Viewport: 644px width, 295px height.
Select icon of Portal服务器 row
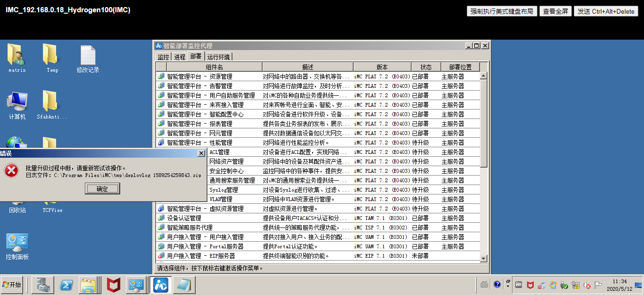click(x=161, y=246)
